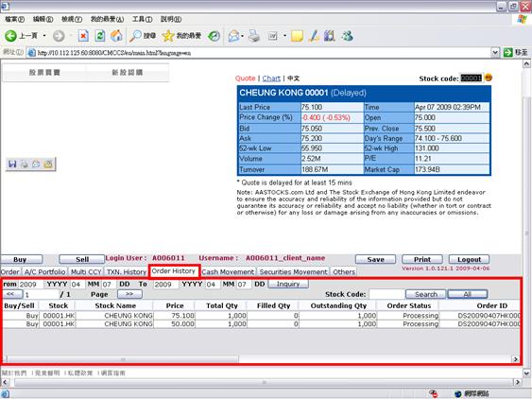Click the Search button beside Stock Code
Screen dimensions: 532x399
point(426,294)
